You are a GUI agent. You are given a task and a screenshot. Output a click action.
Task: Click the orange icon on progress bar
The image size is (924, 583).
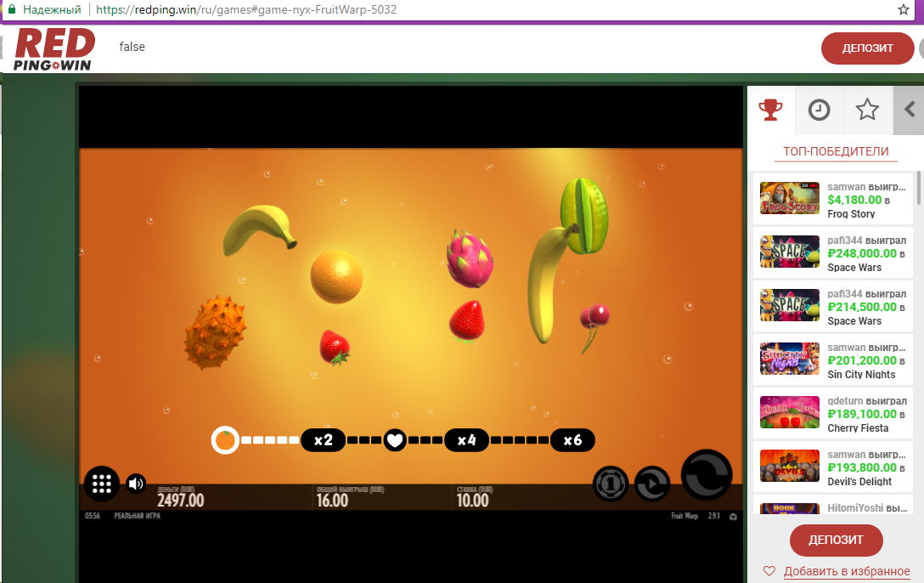tap(225, 440)
